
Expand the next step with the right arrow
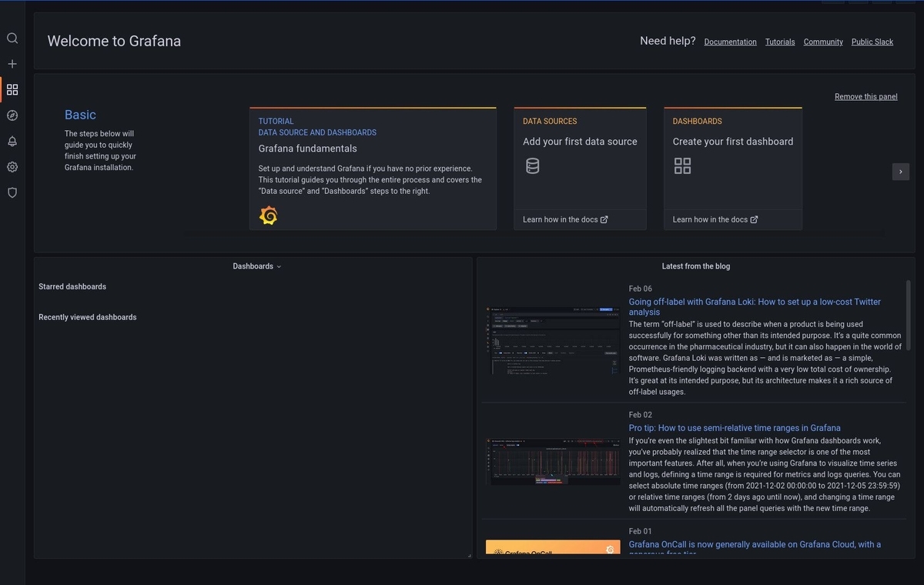[900, 171]
